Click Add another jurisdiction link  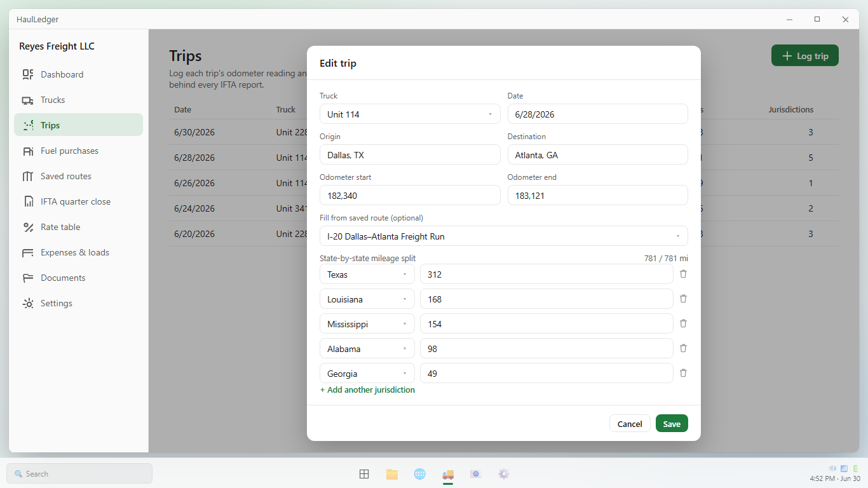(367, 390)
